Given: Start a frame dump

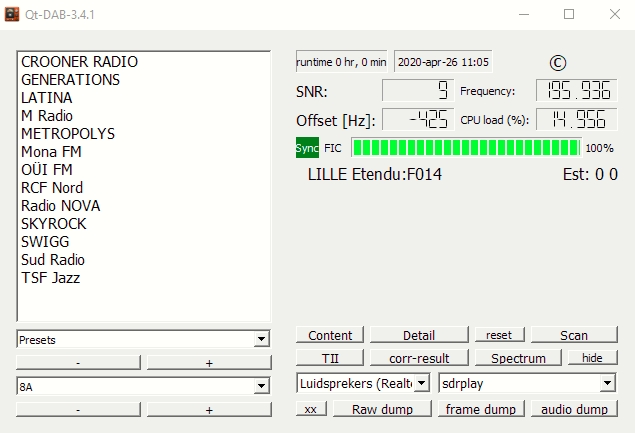Looking at the screenshot, I should [x=481, y=409].
